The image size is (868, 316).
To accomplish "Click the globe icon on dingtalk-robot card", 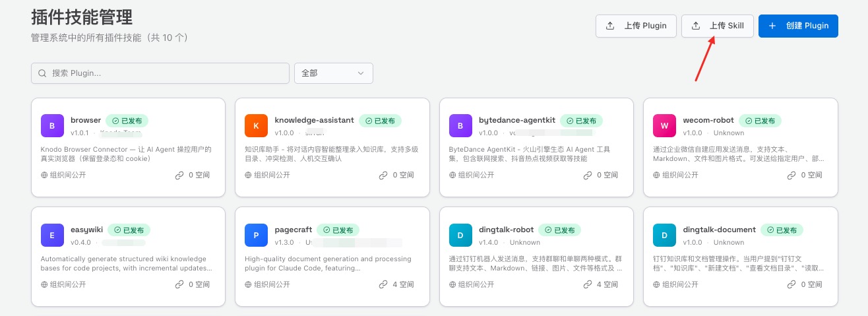I will 453,284.
